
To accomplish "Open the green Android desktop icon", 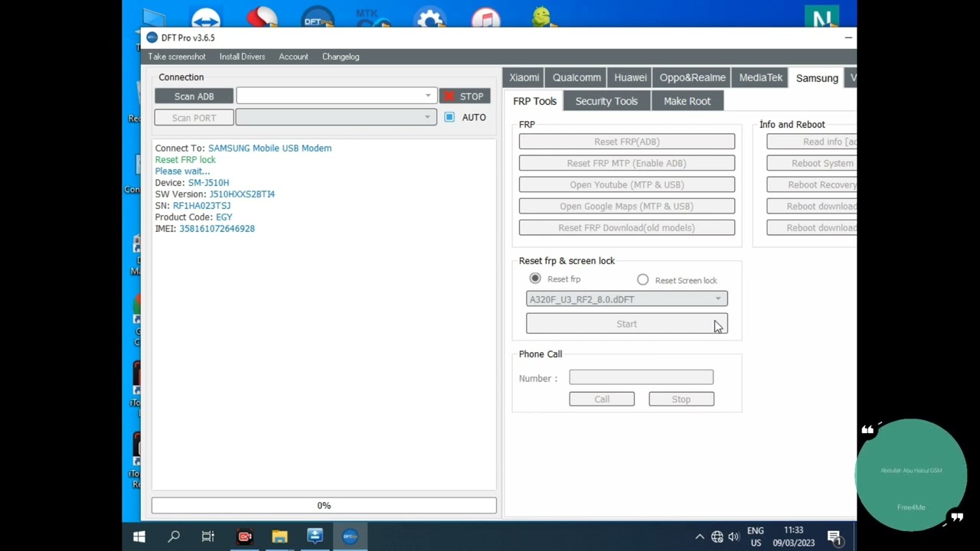I will click(x=541, y=17).
